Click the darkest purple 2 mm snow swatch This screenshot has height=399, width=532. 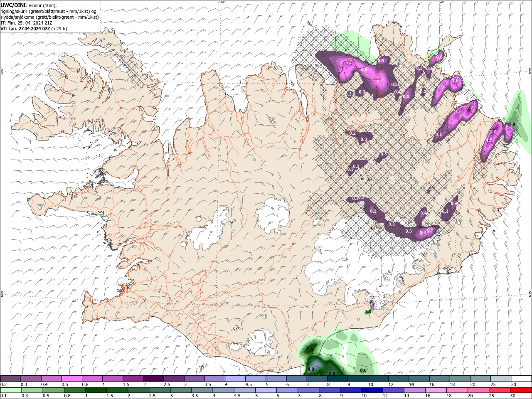coord(153,379)
